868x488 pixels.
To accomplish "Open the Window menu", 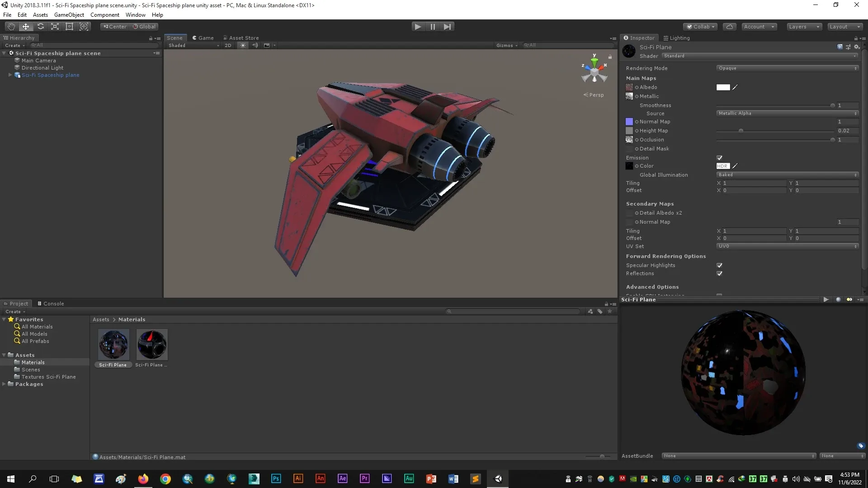I will tap(135, 14).
